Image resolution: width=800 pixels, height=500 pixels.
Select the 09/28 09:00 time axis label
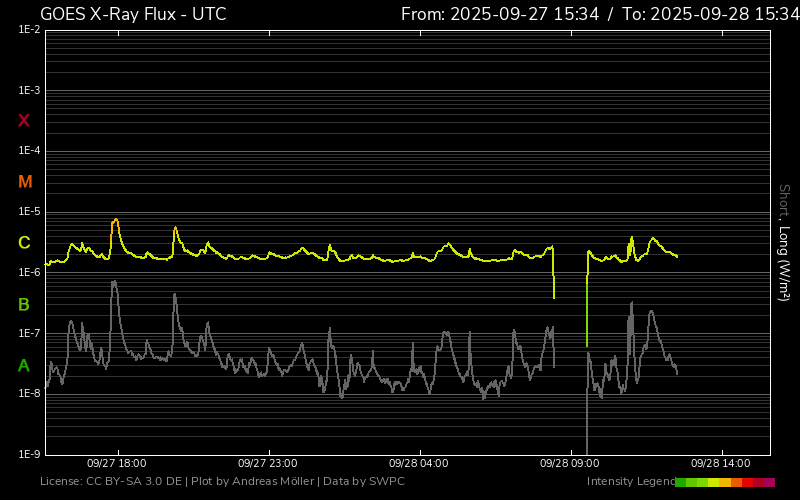point(569,464)
